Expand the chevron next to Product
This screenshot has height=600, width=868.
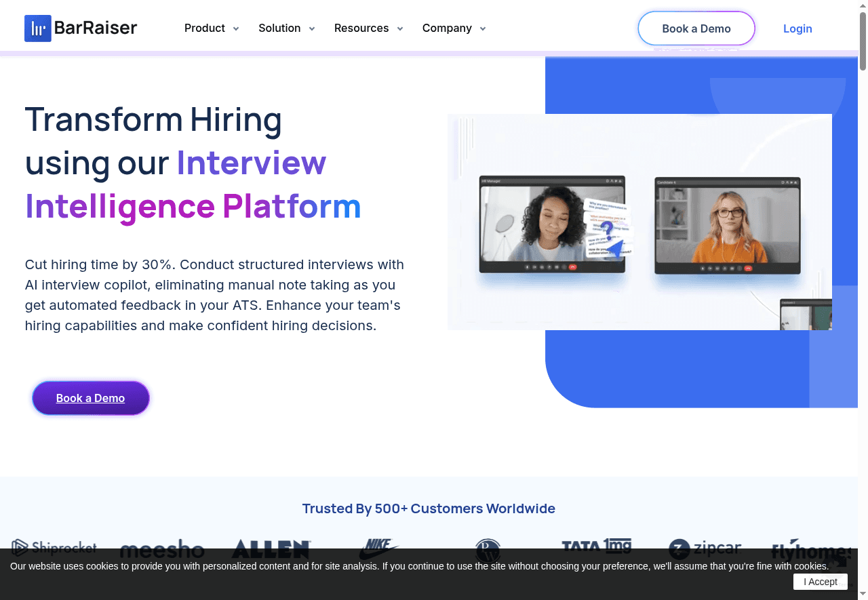236,28
